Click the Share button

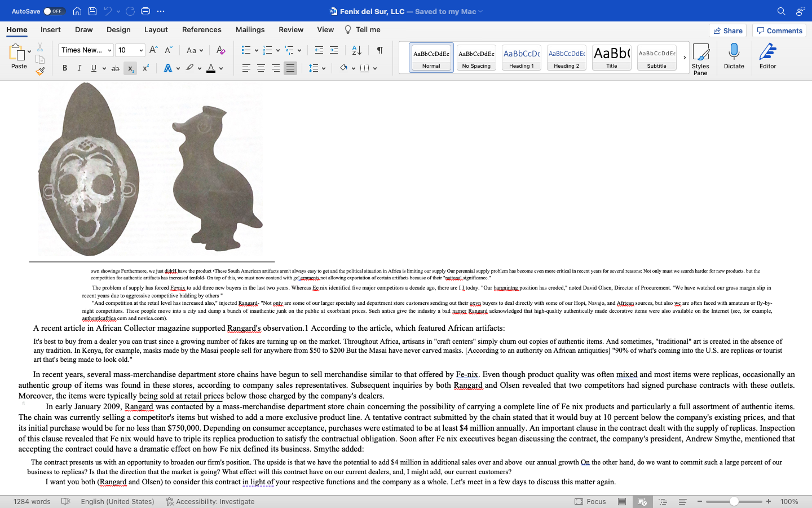pyautogui.click(x=727, y=30)
